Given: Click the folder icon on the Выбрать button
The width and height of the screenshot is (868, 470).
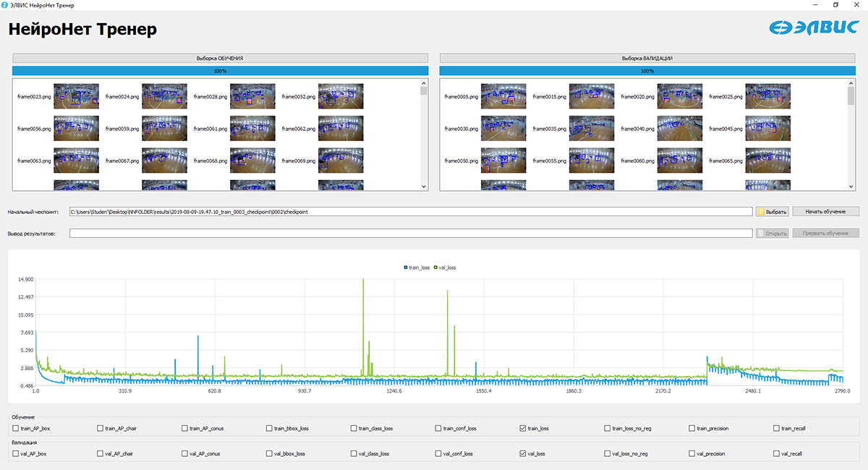Looking at the screenshot, I should coord(761,212).
